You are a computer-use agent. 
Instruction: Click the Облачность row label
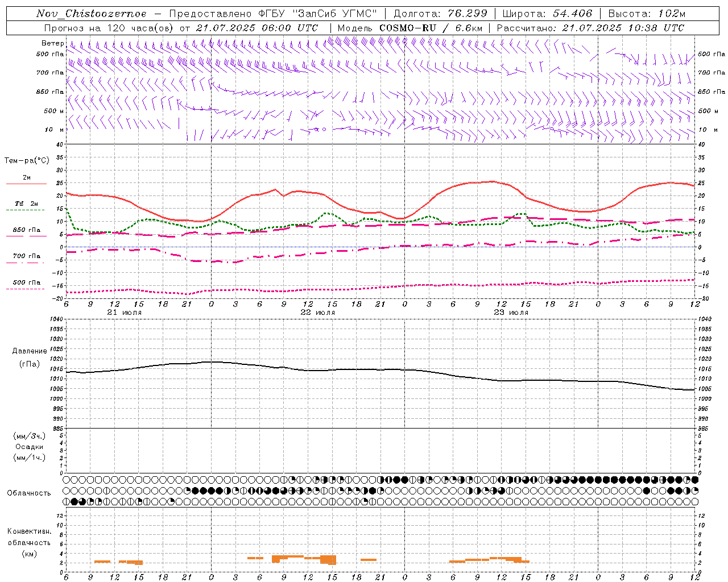(29, 493)
